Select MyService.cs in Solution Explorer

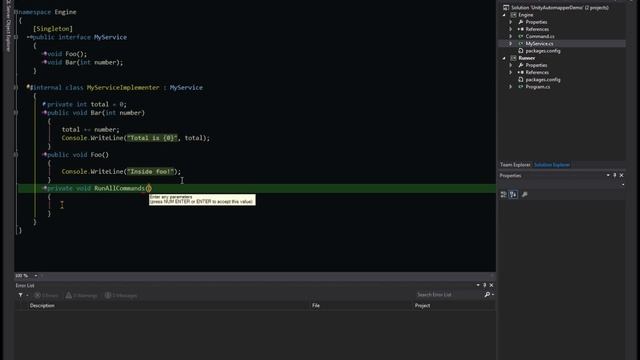539,44
